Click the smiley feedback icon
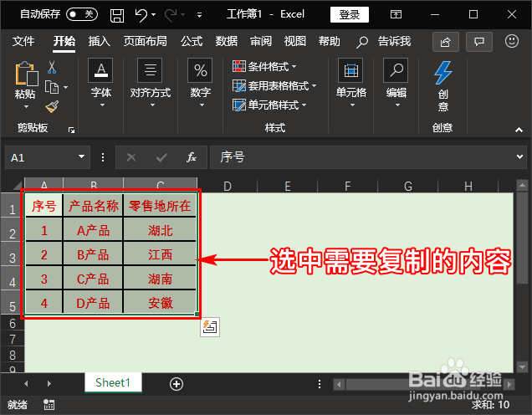The height and width of the screenshot is (415, 532). pos(512,41)
